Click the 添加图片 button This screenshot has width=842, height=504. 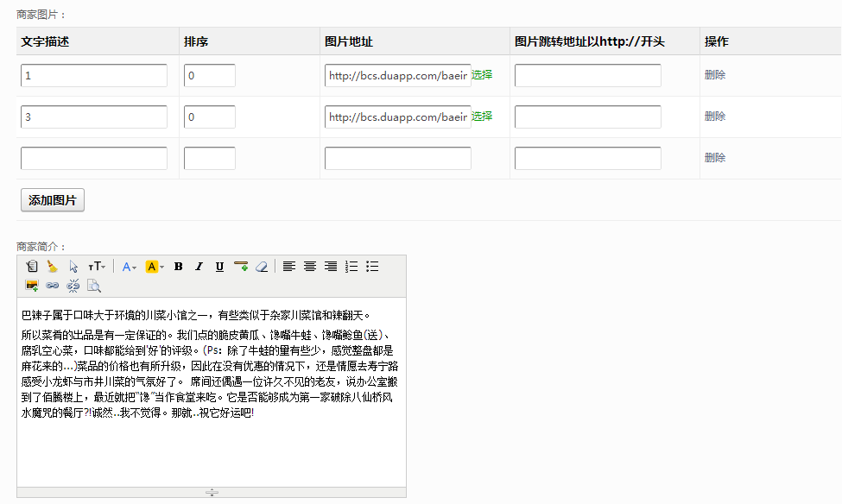click(x=53, y=200)
